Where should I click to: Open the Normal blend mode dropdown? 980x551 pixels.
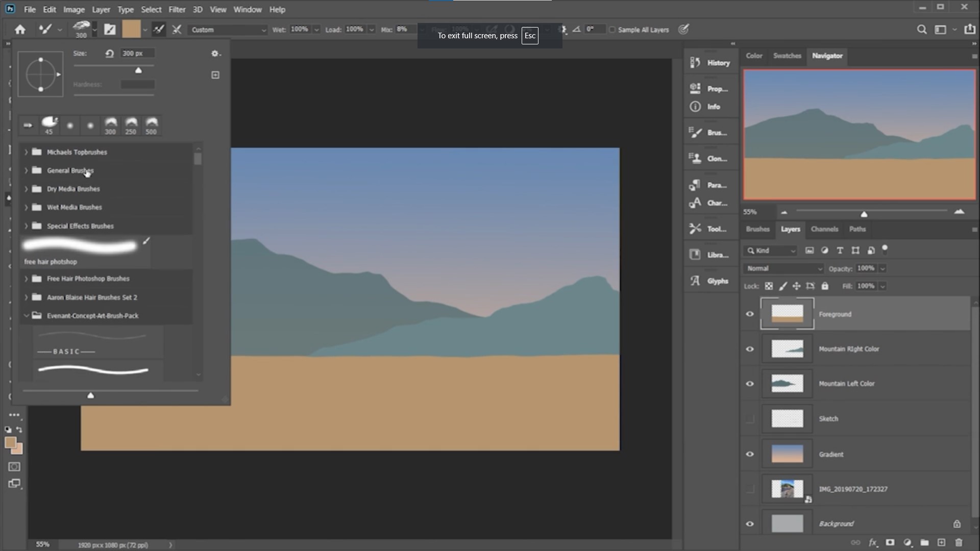click(x=783, y=268)
